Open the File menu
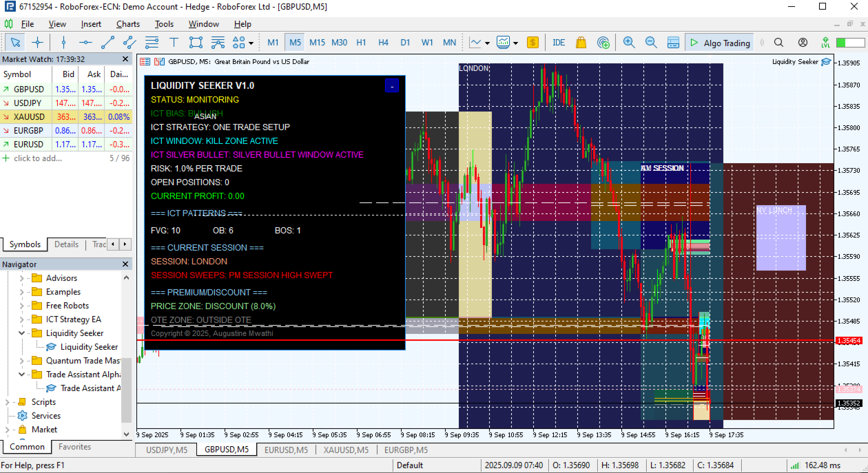The height and width of the screenshot is (473, 868). tap(27, 23)
